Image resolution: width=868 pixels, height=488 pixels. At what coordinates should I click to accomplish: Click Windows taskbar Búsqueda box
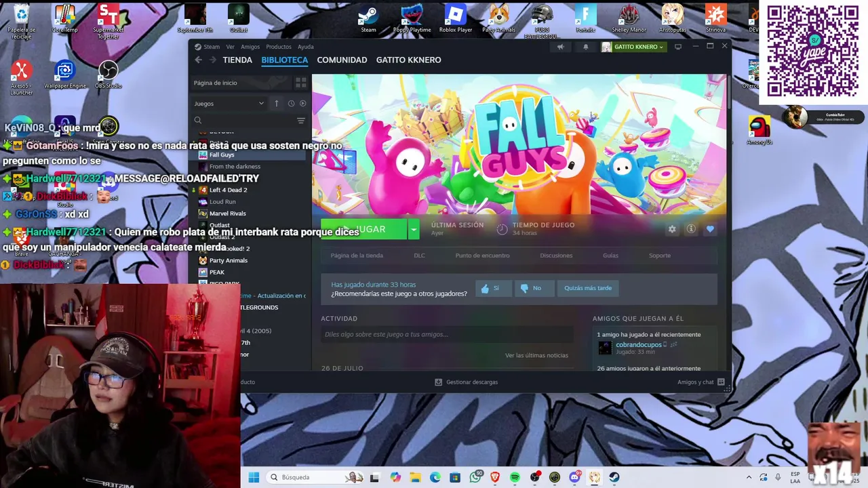pos(315,477)
